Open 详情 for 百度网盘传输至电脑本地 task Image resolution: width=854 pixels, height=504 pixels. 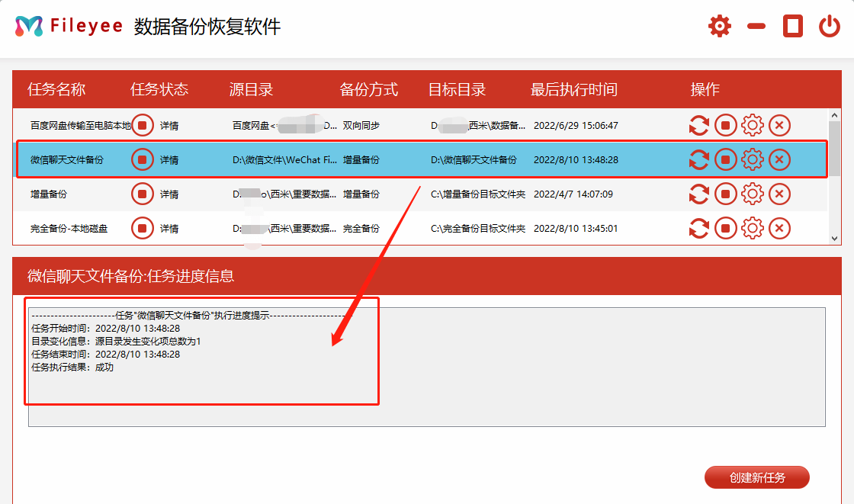169,125
